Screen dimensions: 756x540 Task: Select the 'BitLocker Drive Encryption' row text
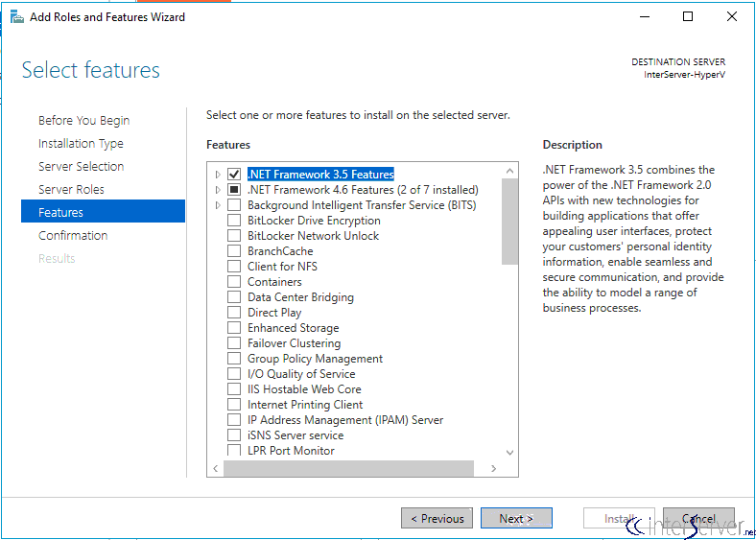314,221
